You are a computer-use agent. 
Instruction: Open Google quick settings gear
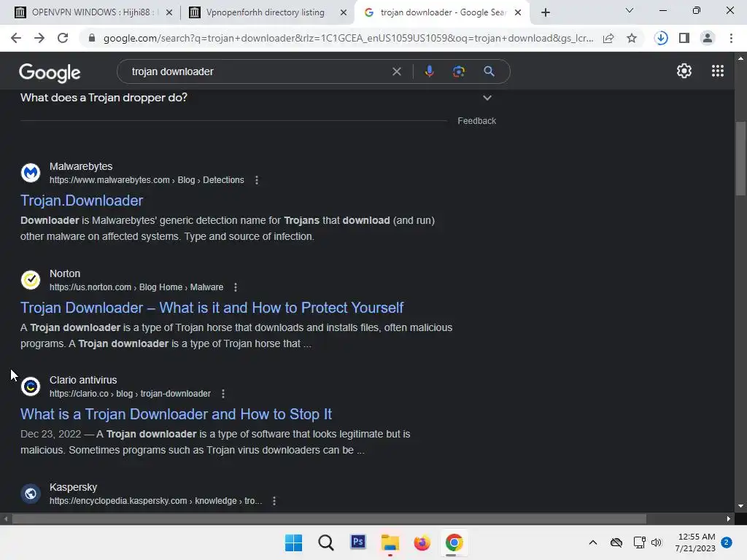click(x=684, y=71)
